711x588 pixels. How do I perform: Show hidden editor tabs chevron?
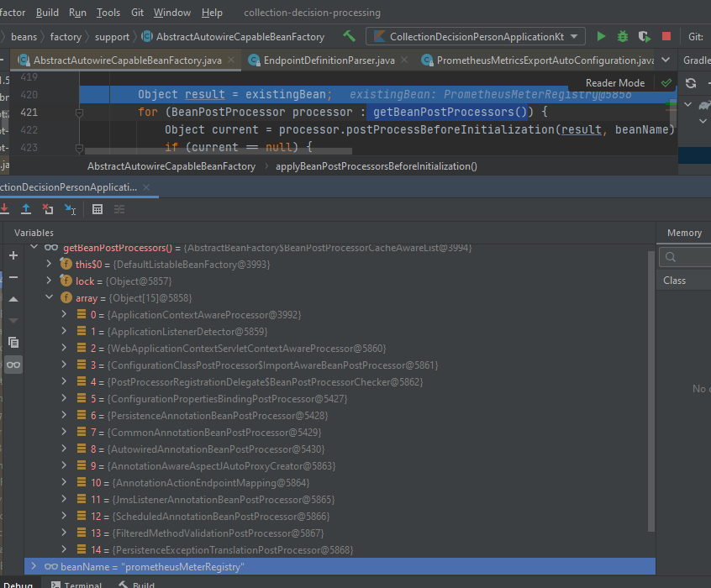point(666,60)
